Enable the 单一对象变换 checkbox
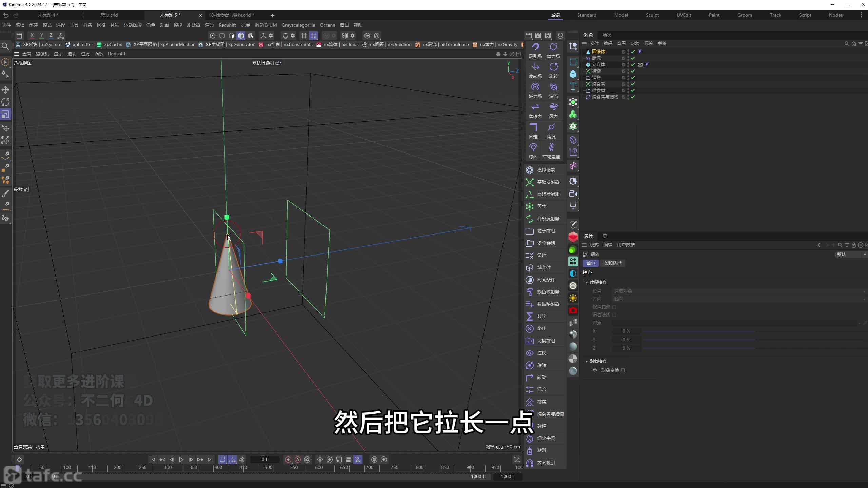The width and height of the screenshot is (868, 488). [623, 370]
